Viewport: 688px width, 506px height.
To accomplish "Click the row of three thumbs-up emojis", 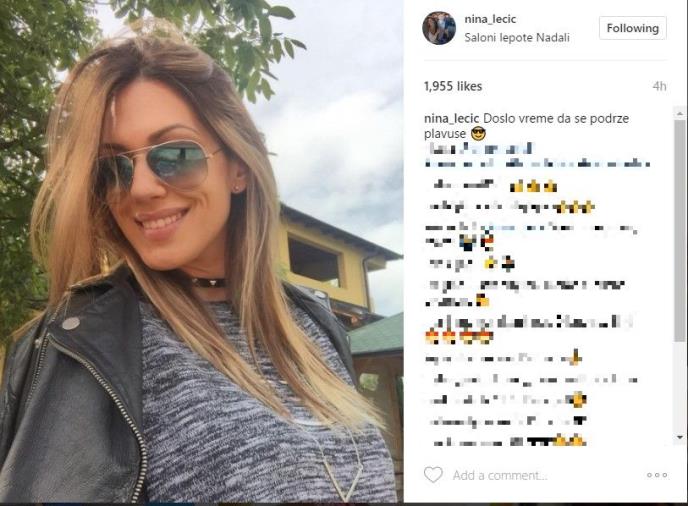I will pyautogui.click(x=533, y=187).
